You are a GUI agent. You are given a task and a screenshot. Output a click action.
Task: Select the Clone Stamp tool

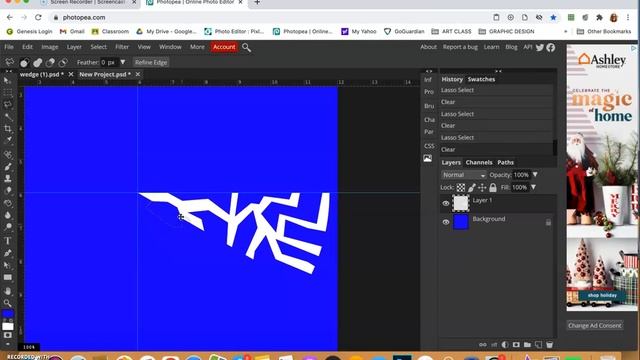[x=7, y=179]
